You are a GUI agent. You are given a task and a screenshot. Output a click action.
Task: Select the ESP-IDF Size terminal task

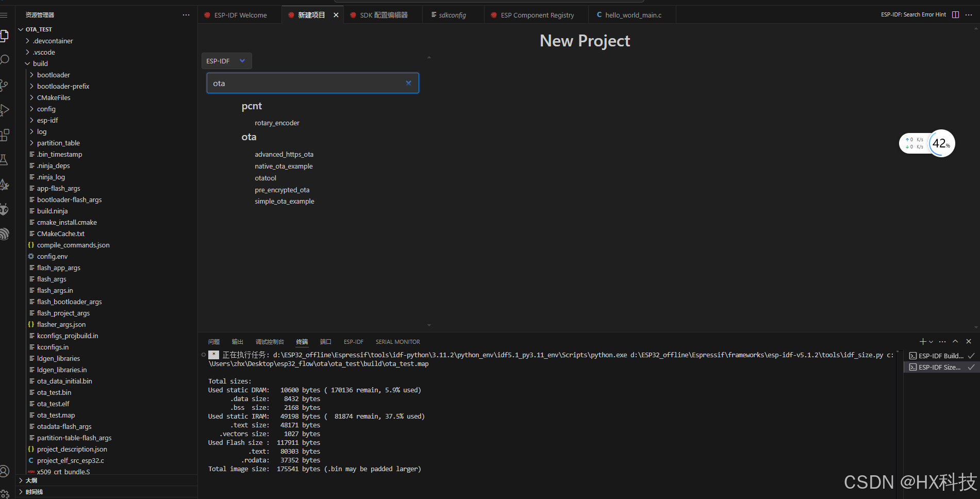pyautogui.click(x=941, y=367)
